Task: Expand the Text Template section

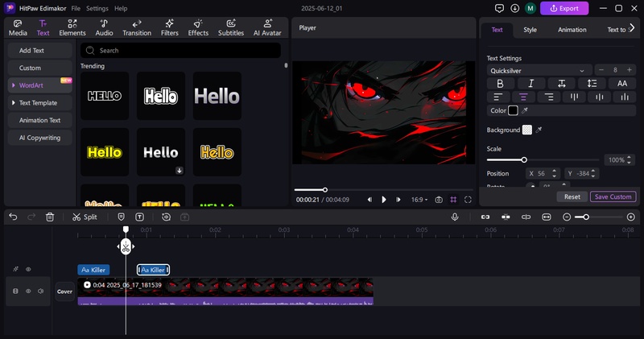Action: (x=37, y=103)
